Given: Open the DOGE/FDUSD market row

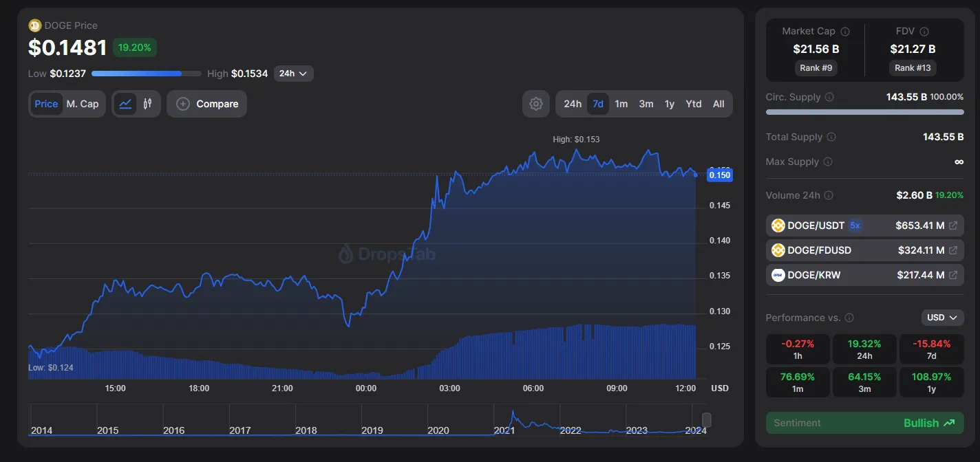Looking at the screenshot, I should (865, 250).
